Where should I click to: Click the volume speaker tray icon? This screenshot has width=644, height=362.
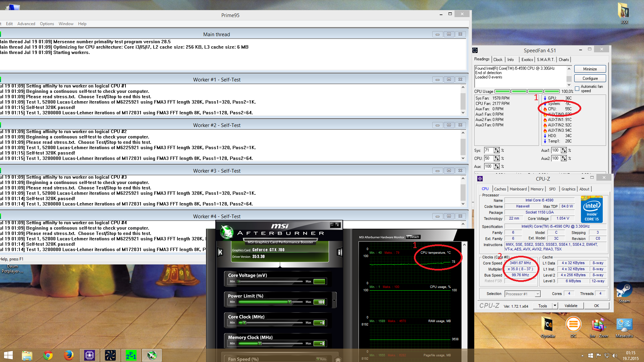click(615, 356)
